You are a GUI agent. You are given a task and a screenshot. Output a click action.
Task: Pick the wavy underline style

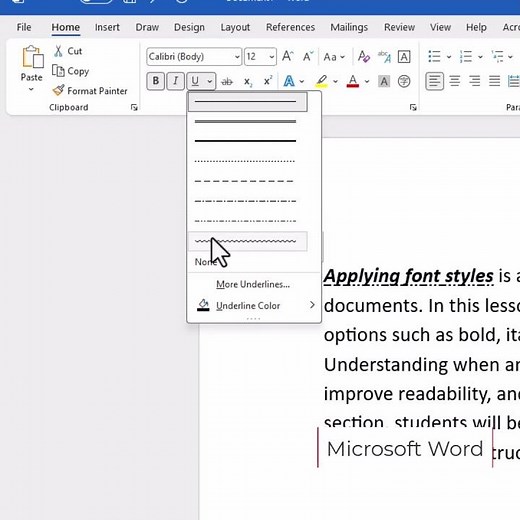click(248, 241)
